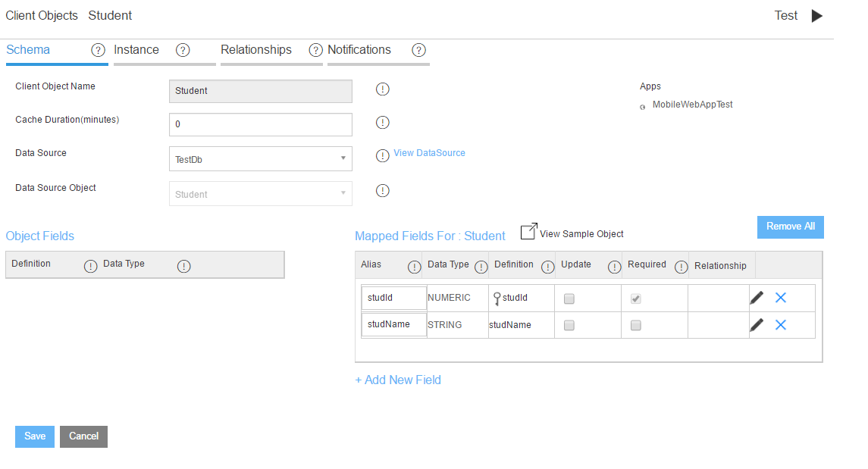Image resolution: width=868 pixels, height=469 pixels.
Task: Click the Remove All button
Action: 790,227
